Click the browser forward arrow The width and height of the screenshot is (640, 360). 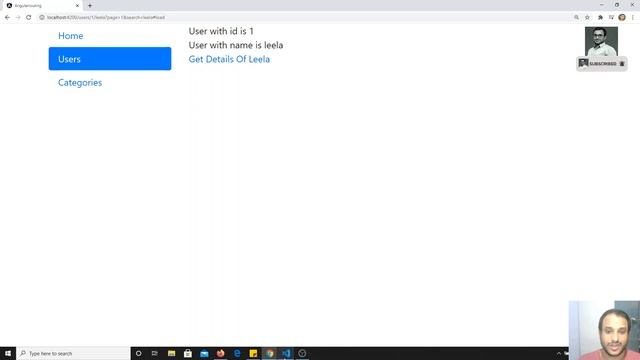[x=18, y=18]
